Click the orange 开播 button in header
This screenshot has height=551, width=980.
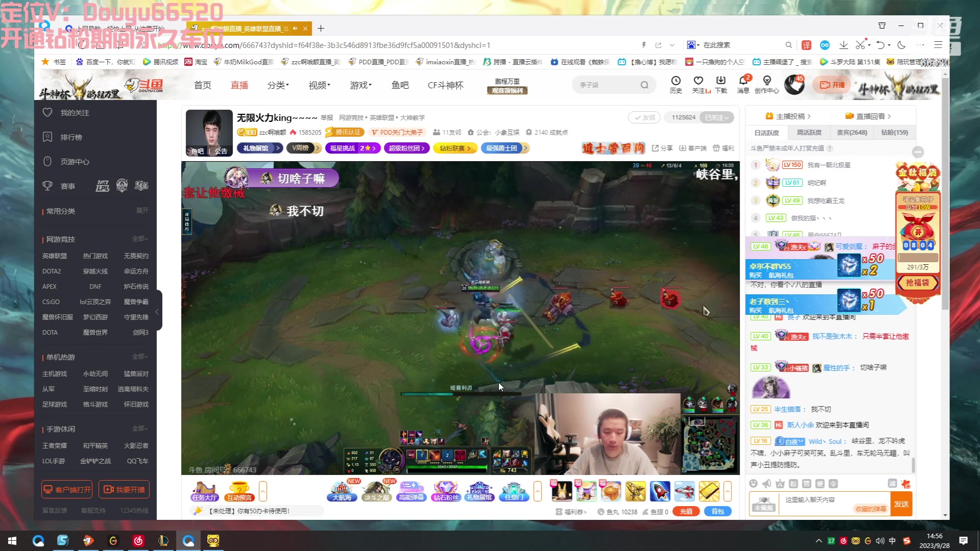(x=832, y=85)
